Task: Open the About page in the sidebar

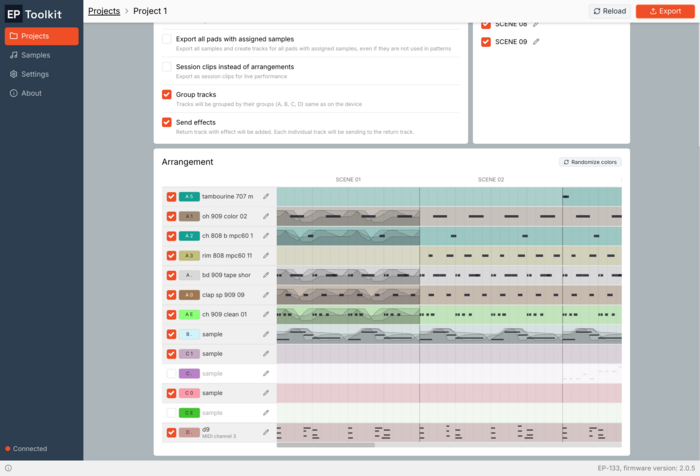Action: (x=42, y=93)
